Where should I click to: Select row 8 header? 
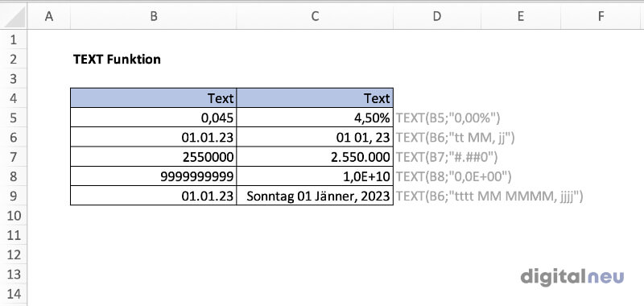[x=14, y=176]
